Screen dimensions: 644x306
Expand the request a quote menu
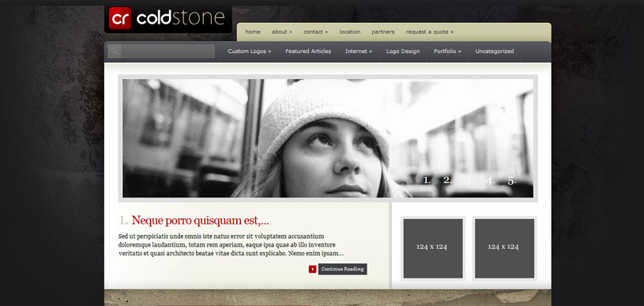(x=430, y=32)
